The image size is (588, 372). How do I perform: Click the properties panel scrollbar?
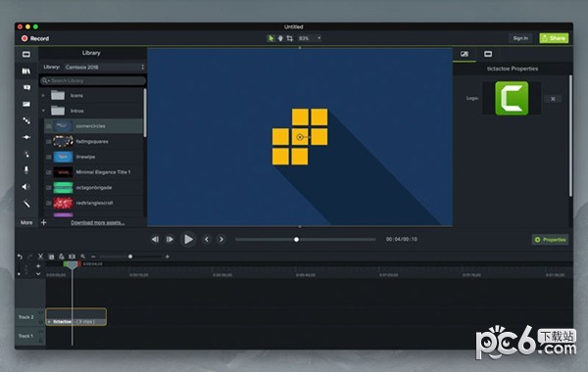pos(570,136)
